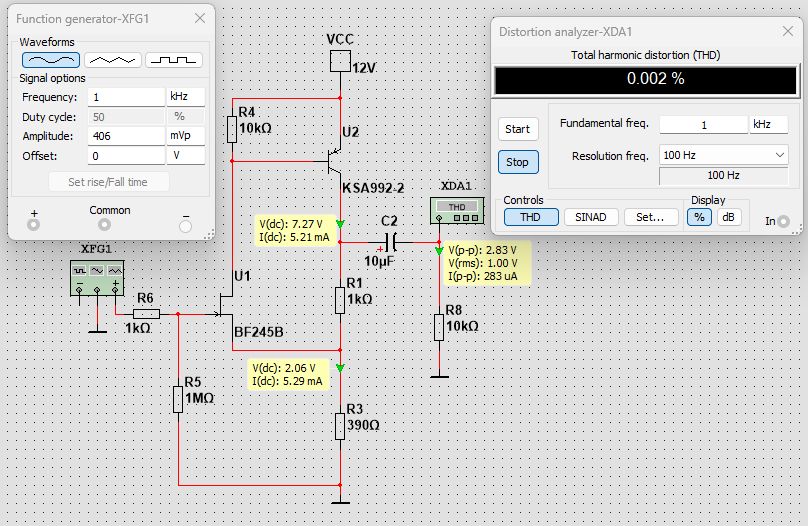The image size is (808, 526).
Task: Click the Offset value field
Action: pos(126,156)
